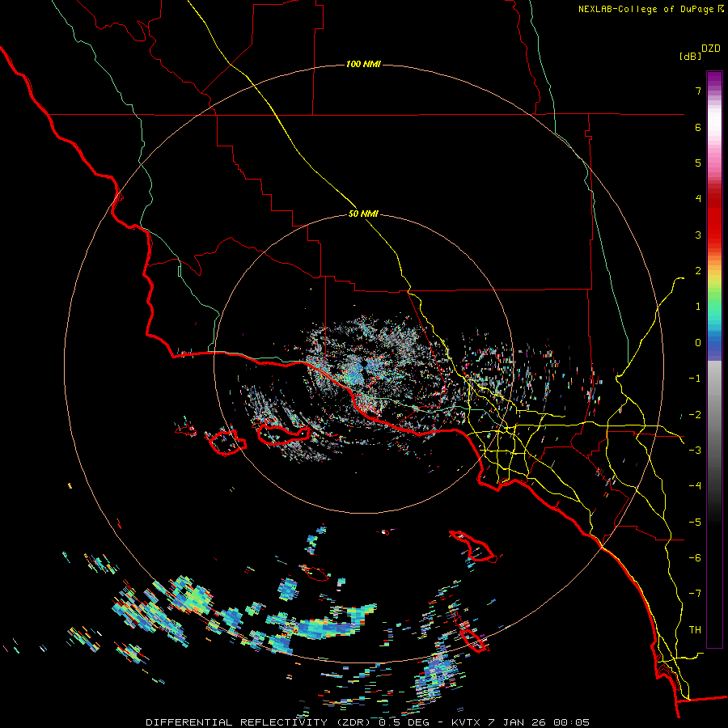Click the 100 NMI range ring label
The image size is (728, 728).
click(363, 64)
